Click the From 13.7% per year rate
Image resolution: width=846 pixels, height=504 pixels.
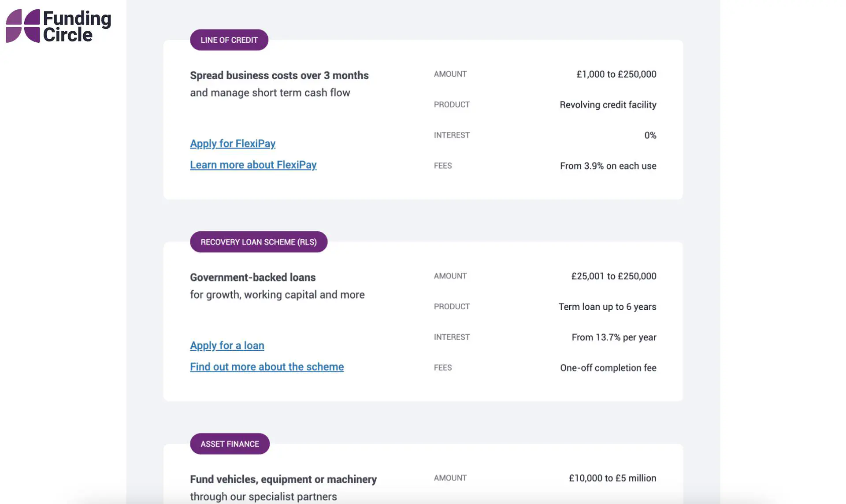point(614,337)
